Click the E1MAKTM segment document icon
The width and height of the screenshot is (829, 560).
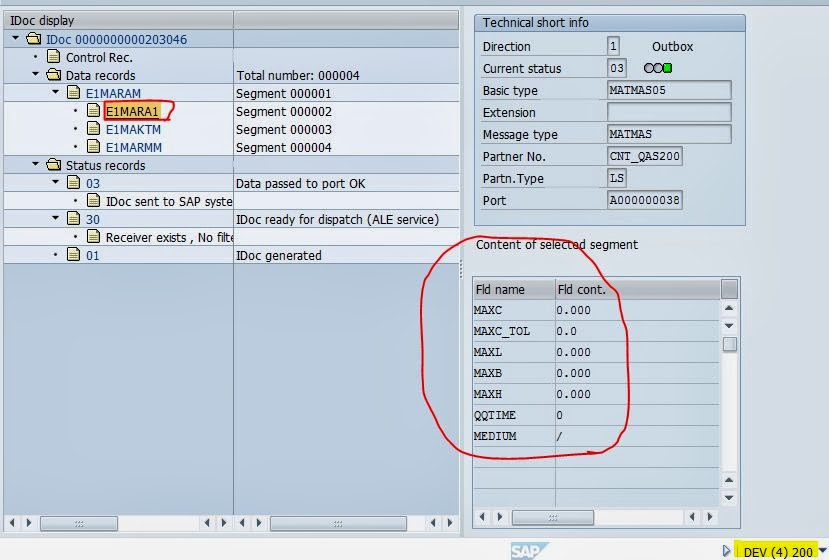click(94, 128)
